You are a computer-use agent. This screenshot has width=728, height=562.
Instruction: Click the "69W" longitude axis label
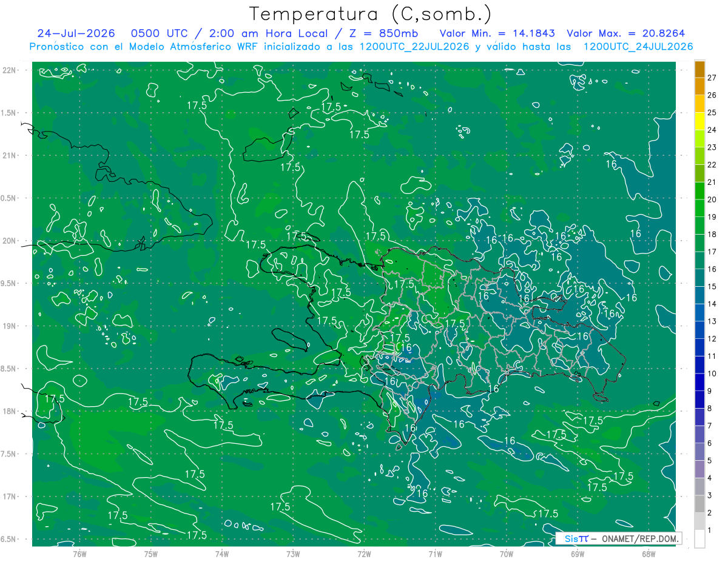pyautogui.click(x=577, y=554)
